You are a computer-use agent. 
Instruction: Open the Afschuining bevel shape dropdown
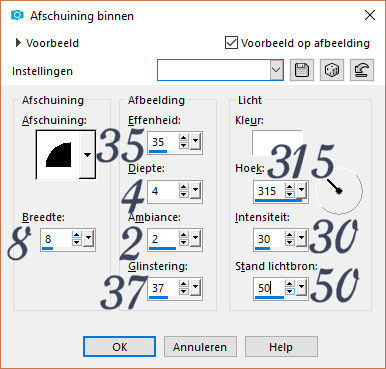(87, 155)
